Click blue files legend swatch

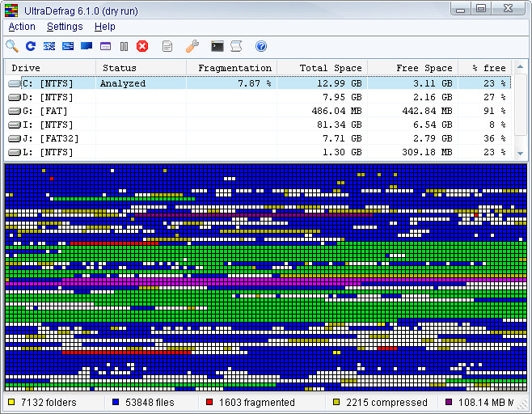116,402
